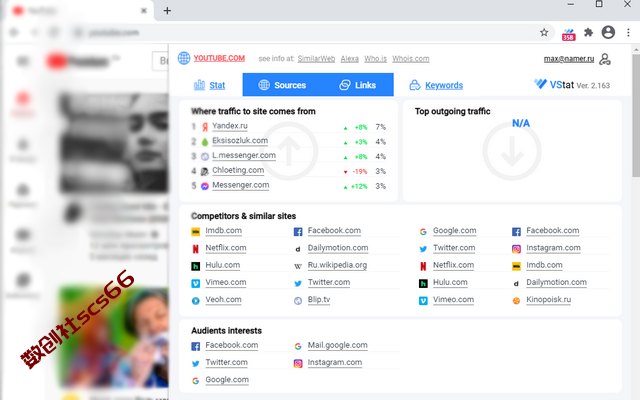
Task: Select the Sources tab
Action: coord(282,85)
